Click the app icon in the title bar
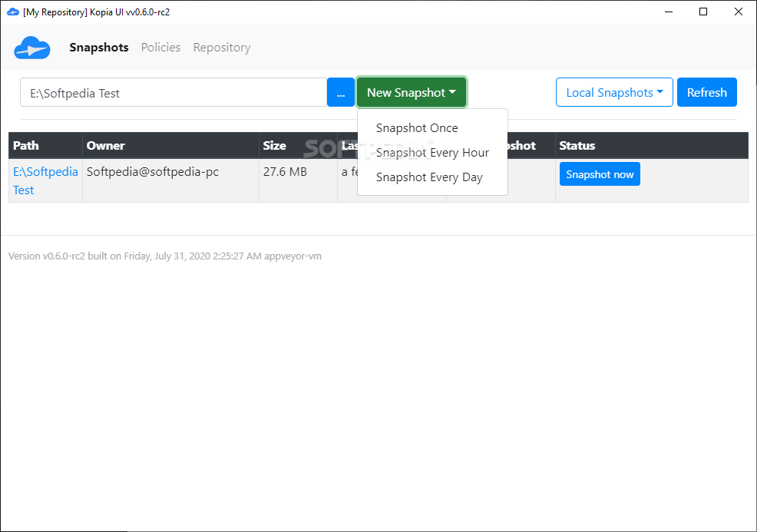757x532 pixels. click(x=12, y=12)
